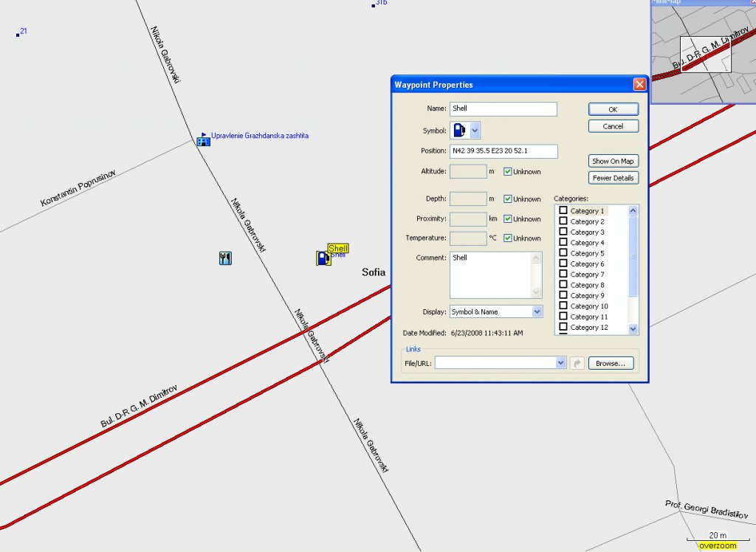Toggle the Depth Unknown checkbox

pyautogui.click(x=508, y=199)
